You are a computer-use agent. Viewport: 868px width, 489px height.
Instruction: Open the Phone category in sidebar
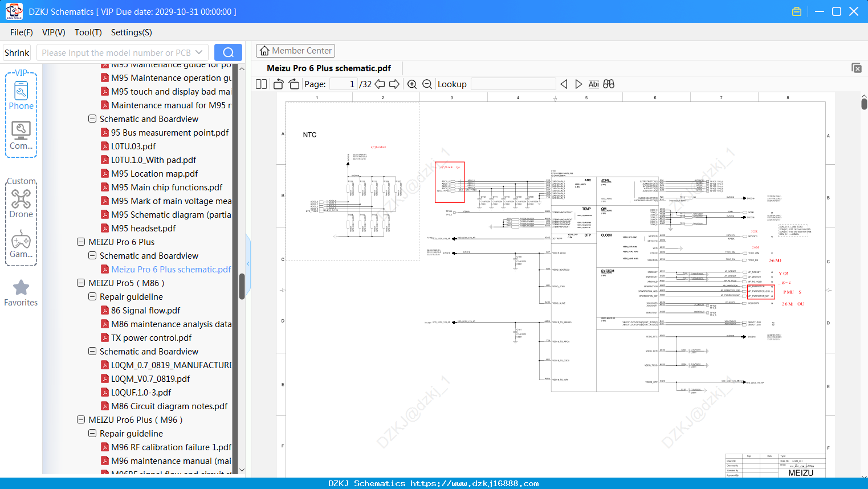pyautogui.click(x=21, y=95)
